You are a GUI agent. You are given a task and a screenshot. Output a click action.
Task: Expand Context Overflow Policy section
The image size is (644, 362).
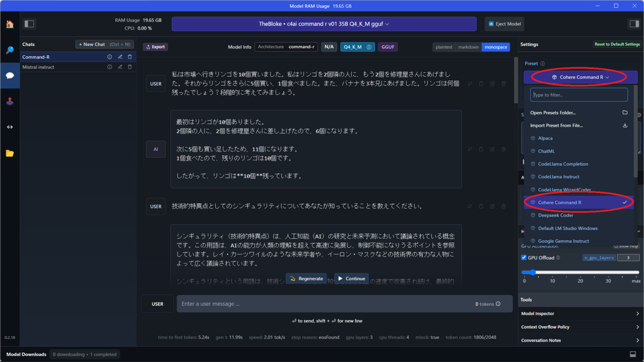(581, 327)
